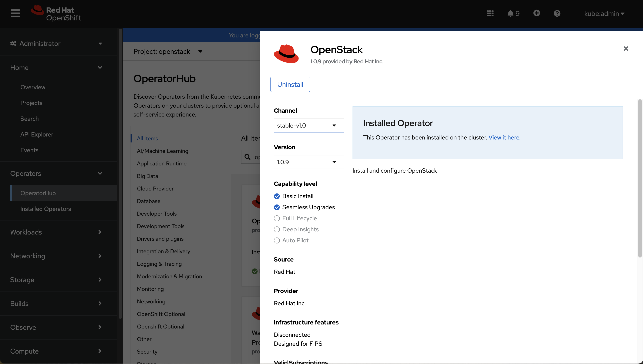Open the Version 1.0.9 dropdown
The width and height of the screenshot is (643, 364).
[x=309, y=162]
